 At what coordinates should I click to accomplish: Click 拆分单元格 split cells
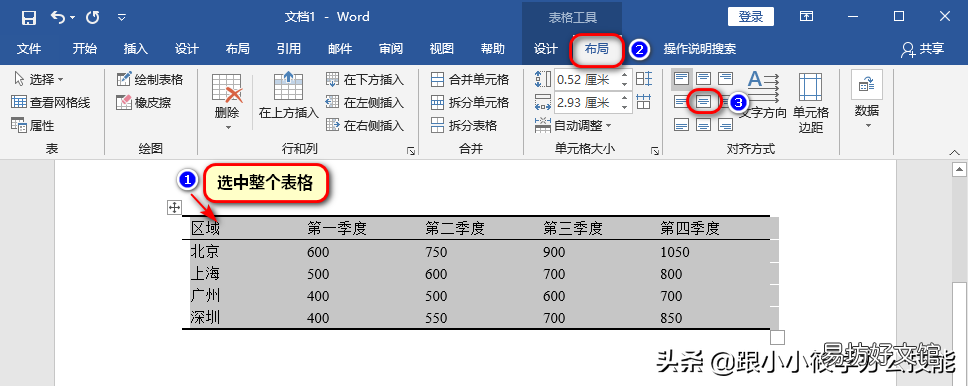(x=470, y=103)
